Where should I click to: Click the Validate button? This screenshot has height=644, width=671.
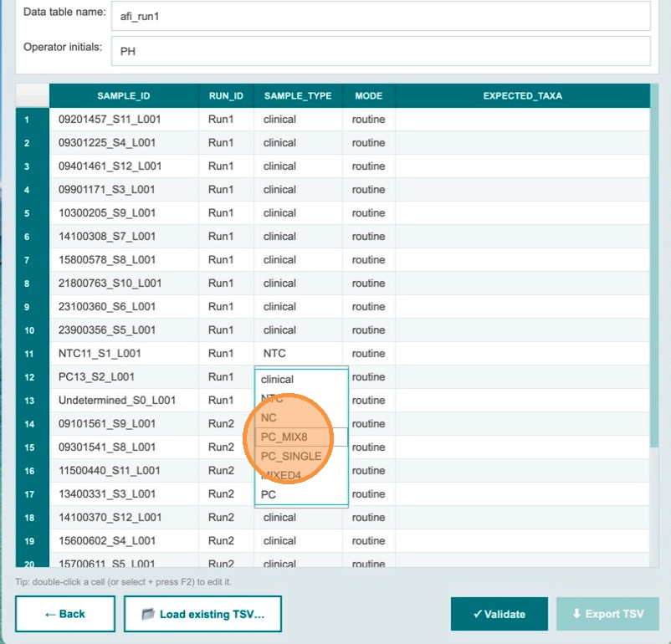tap(499, 614)
